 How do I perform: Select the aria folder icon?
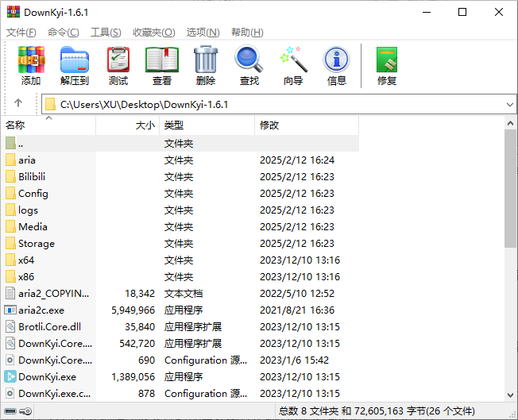[x=10, y=160]
